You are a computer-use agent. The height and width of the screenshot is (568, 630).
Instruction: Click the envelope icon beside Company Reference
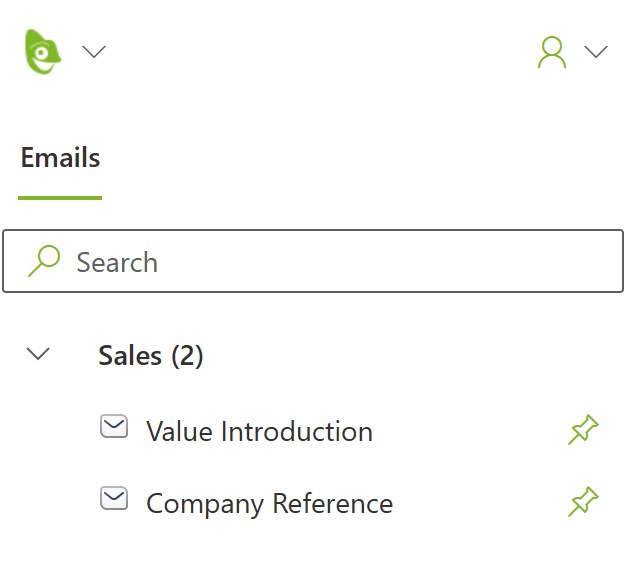114,499
